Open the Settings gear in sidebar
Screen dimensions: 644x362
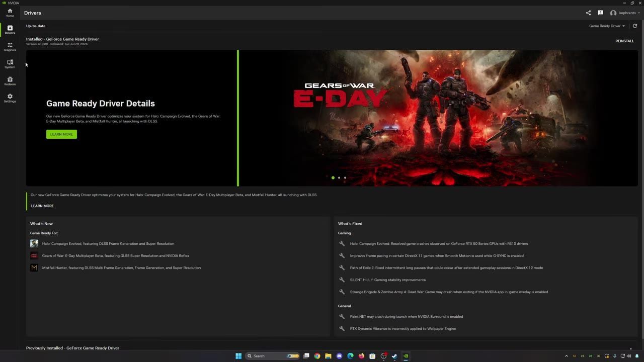point(10,98)
